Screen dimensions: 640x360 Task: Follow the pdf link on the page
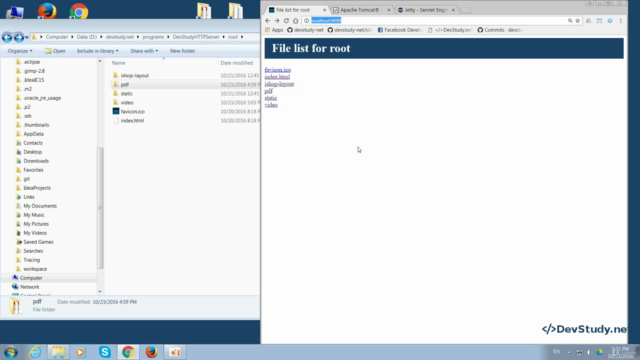pos(269,91)
